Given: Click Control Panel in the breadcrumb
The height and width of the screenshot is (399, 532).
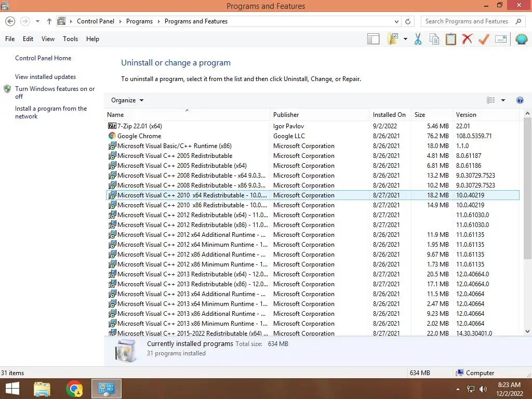Looking at the screenshot, I should click(96, 21).
